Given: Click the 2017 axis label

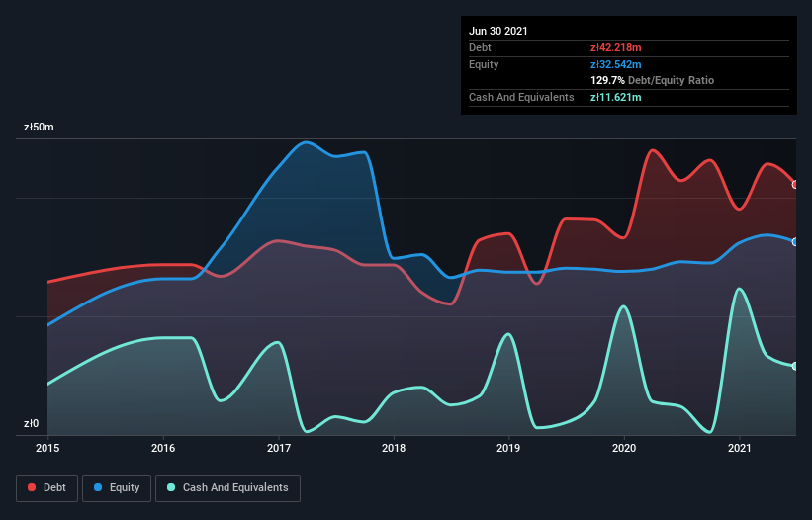Looking at the screenshot, I should [279, 448].
